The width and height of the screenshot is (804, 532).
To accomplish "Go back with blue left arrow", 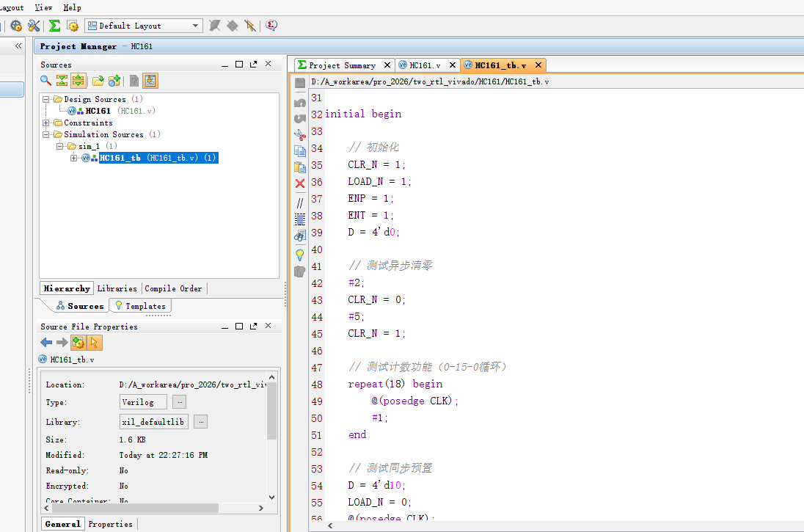I will [46, 342].
